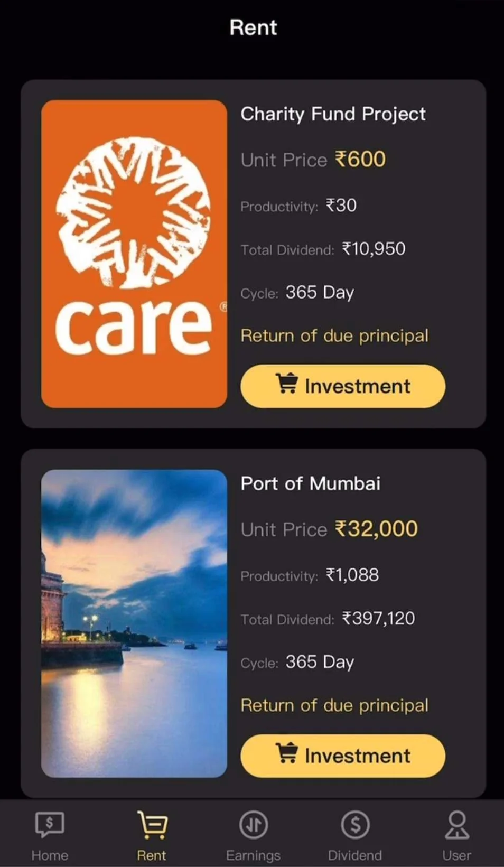
Task: Tap the Rent page header title
Action: 253,27
